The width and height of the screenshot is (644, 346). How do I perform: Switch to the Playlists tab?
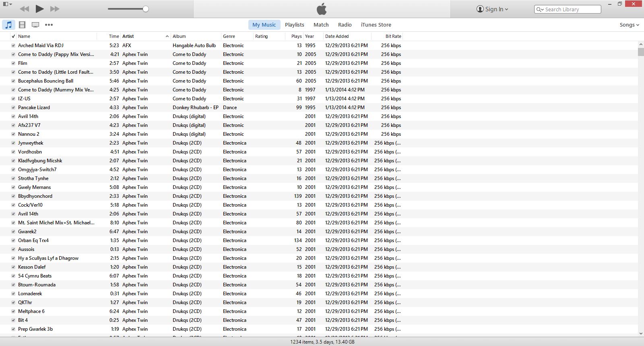[x=294, y=25]
